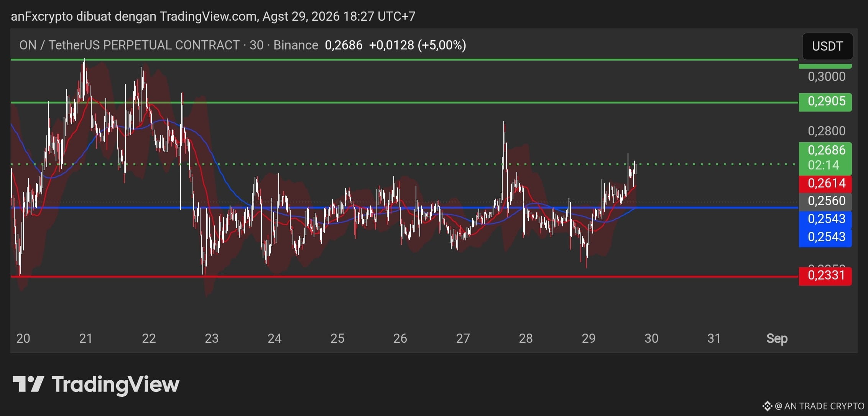Click the green 0,2905 price label
The image size is (868, 416).
point(825,102)
